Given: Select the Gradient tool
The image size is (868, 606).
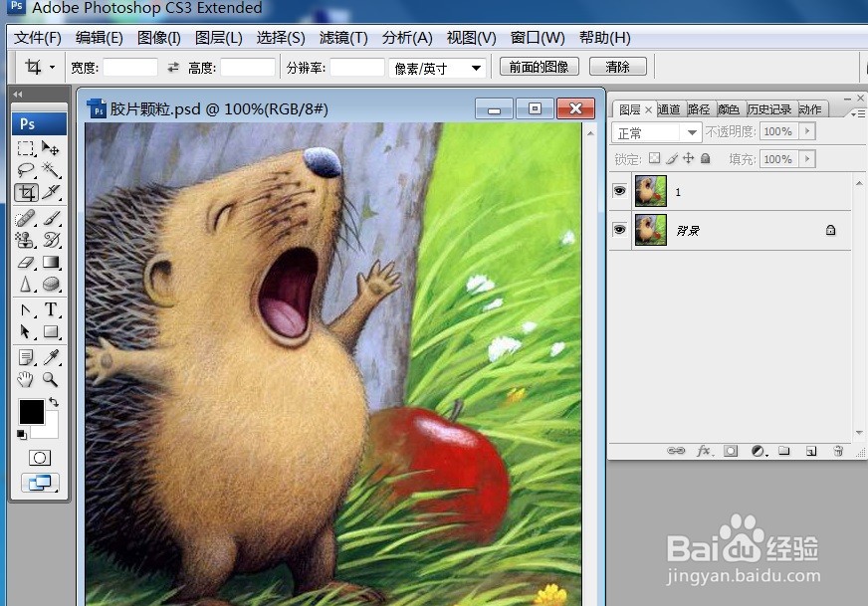Looking at the screenshot, I should (51, 262).
